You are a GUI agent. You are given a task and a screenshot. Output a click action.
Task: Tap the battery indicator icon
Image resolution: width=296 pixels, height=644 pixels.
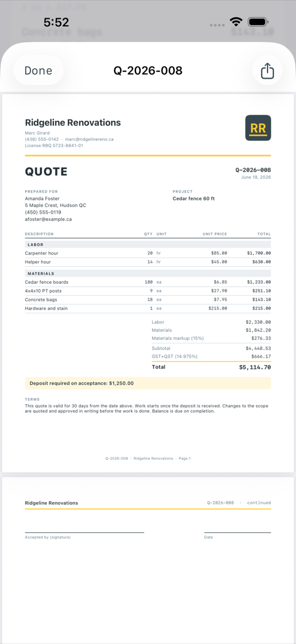258,22
